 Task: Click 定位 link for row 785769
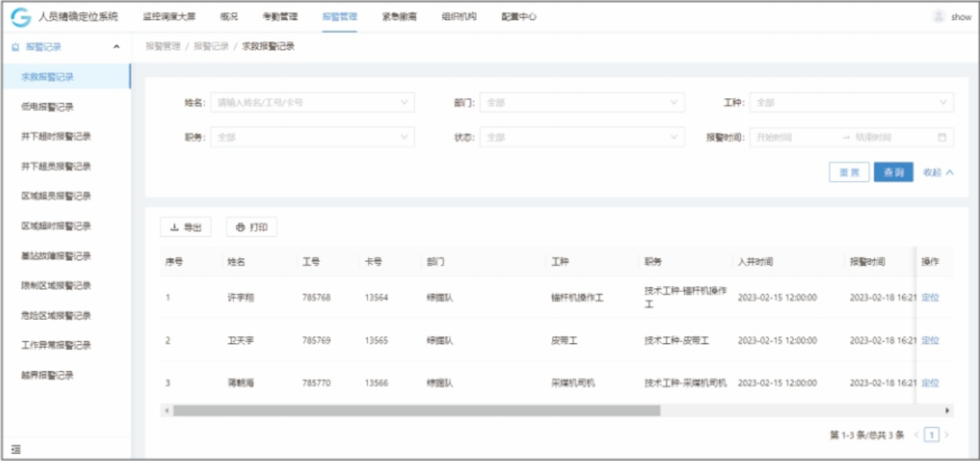click(x=930, y=340)
